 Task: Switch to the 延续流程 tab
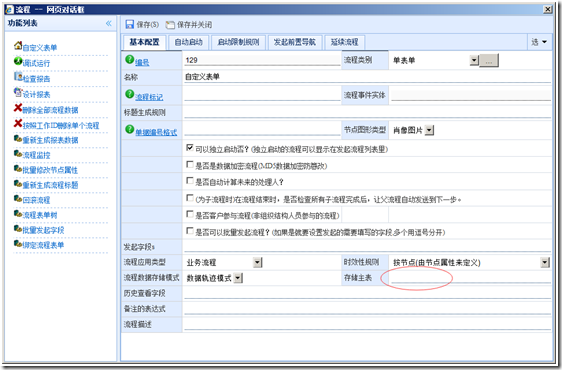click(345, 42)
